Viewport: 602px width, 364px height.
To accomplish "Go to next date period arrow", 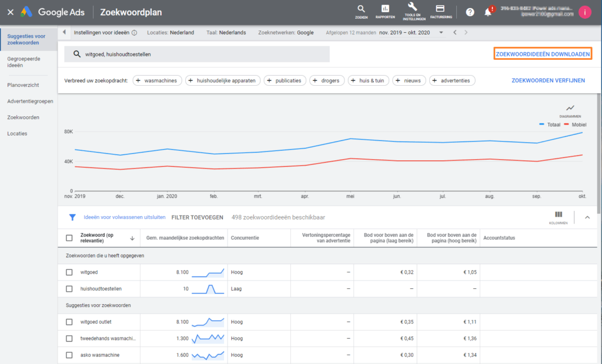I will [466, 33].
